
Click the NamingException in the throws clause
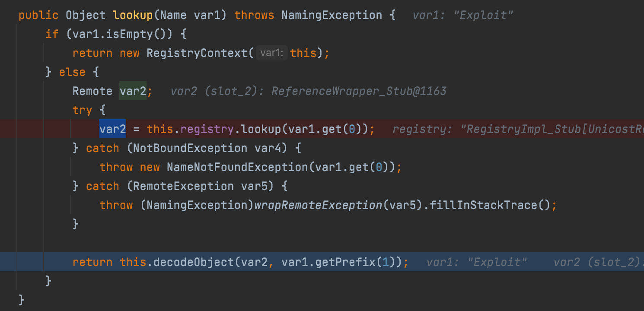pyautogui.click(x=332, y=15)
